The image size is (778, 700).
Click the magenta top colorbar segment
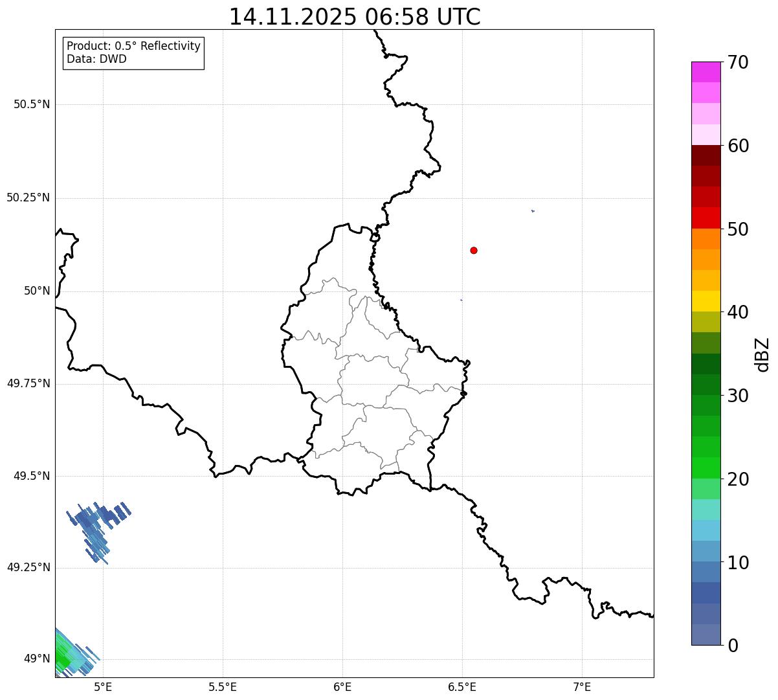[706, 72]
